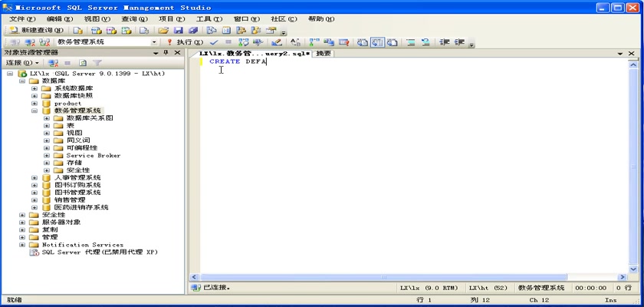Expand the product database node
644x307 pixels.
coord(34,104)
